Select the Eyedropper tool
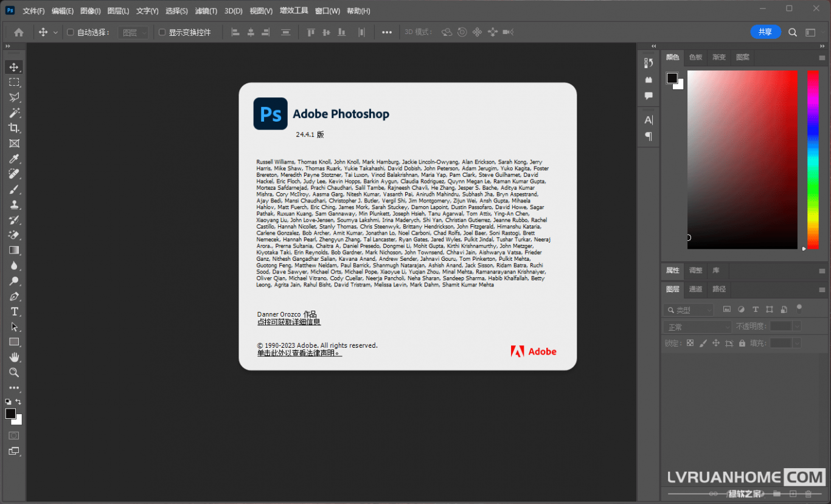The image size is (831, 504). (14, 159)
